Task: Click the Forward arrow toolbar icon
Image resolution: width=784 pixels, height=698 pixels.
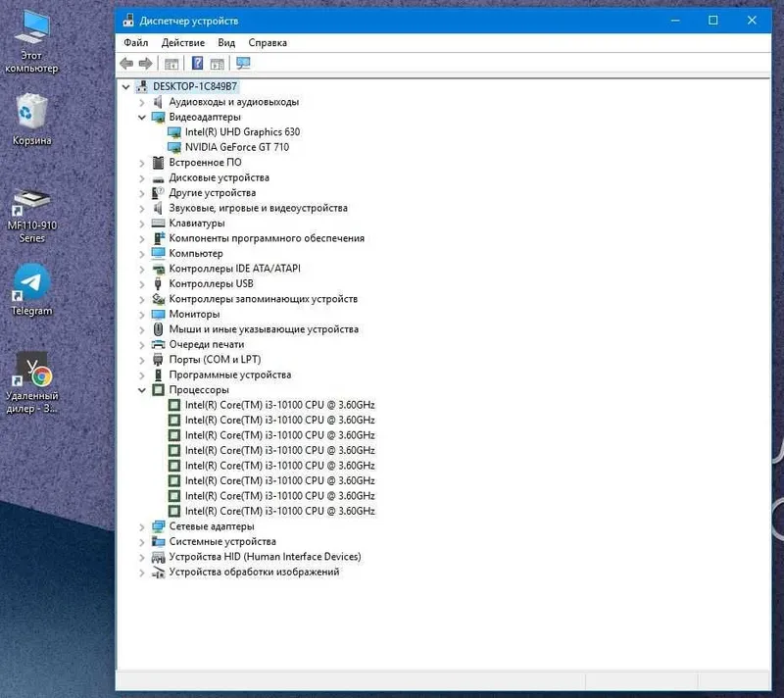Action: pos(145,64)
